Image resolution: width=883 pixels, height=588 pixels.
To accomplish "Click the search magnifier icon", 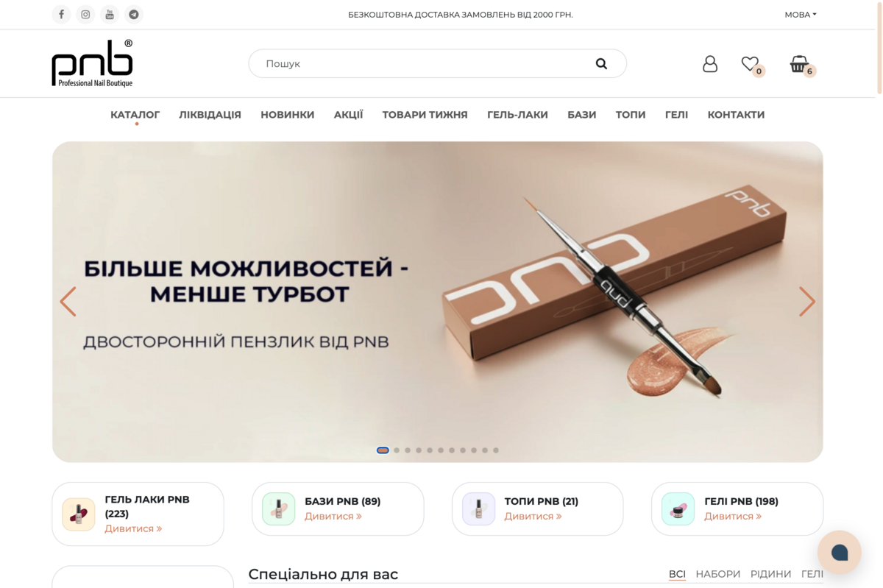I will (x=601, y=64).
